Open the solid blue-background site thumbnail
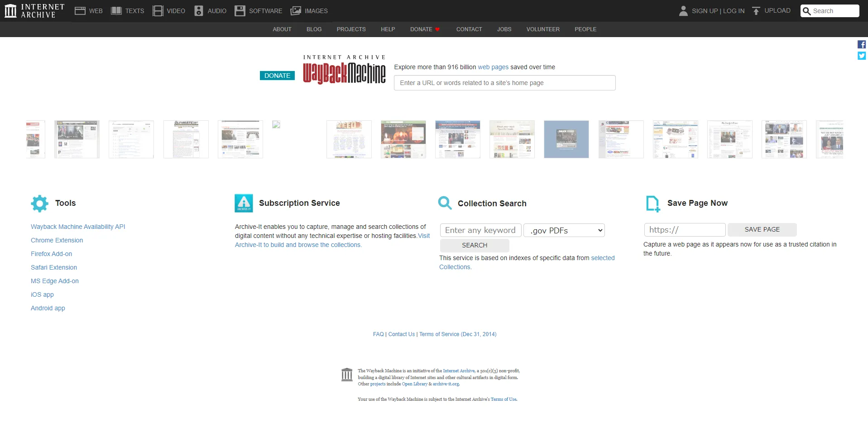The image size is (868, 446). [566, 139]
